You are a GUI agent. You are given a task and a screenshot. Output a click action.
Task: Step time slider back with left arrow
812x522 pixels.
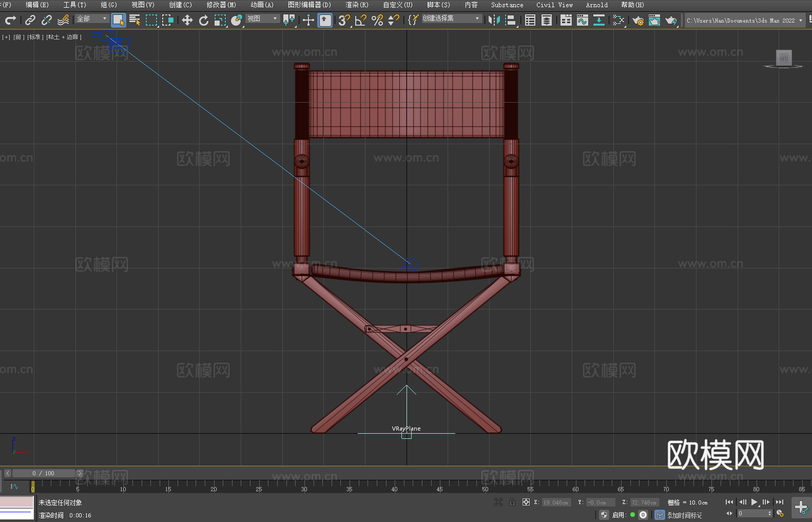[7, 473]
